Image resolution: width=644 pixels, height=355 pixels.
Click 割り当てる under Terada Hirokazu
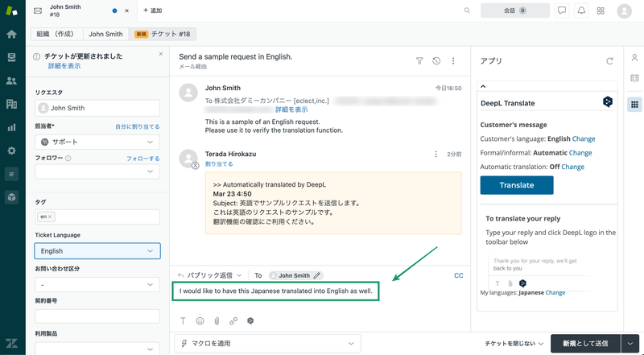tap(219, 164)
